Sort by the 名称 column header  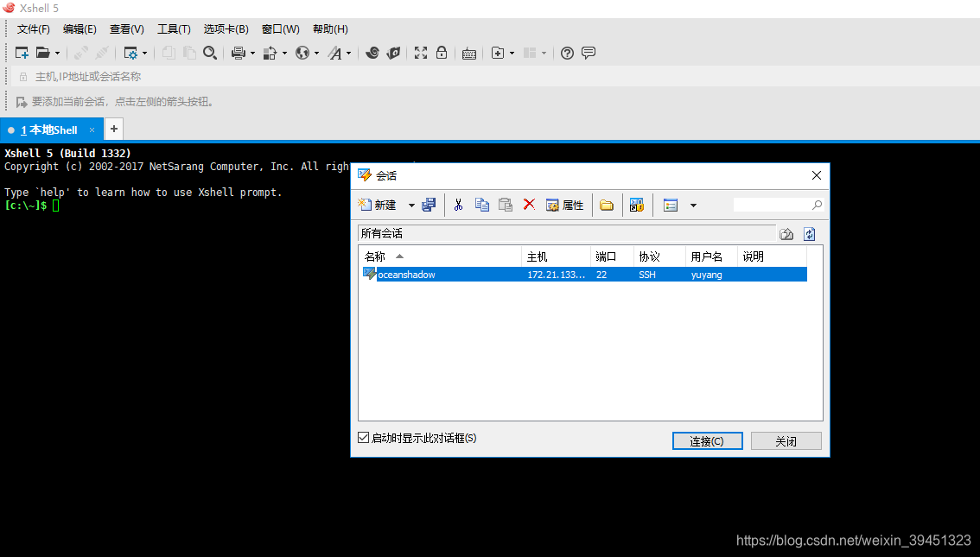coord(440,256)
